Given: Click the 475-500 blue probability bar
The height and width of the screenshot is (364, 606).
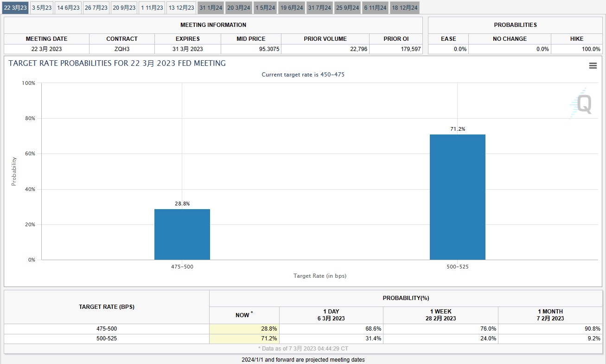Looking at the screenshot, I should click(182, 234).
